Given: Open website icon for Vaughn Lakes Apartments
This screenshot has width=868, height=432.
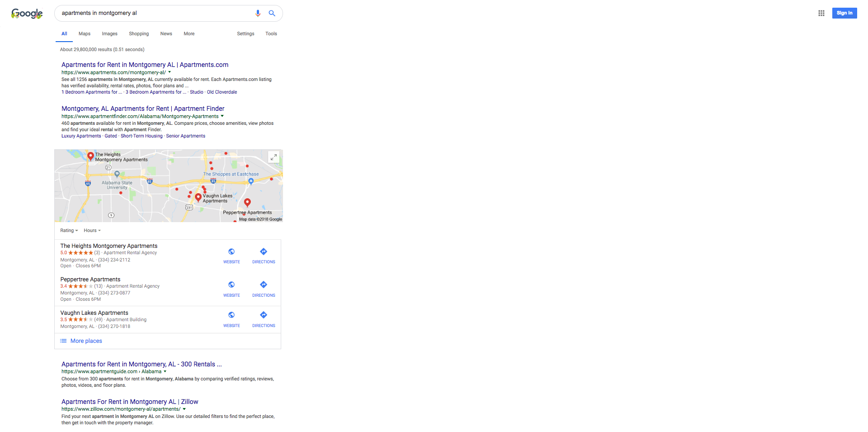Looking at the screenshot, I should [231, 315].
